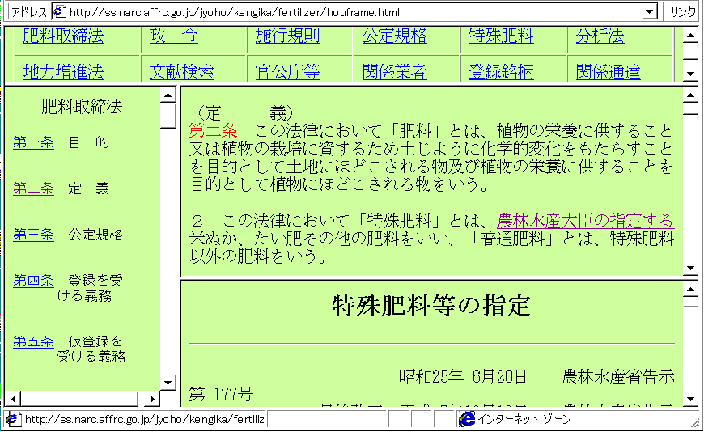Click the status bar page icon
Image resolution: width=704 pixels, height=432 pixels.
coord(13,419)
